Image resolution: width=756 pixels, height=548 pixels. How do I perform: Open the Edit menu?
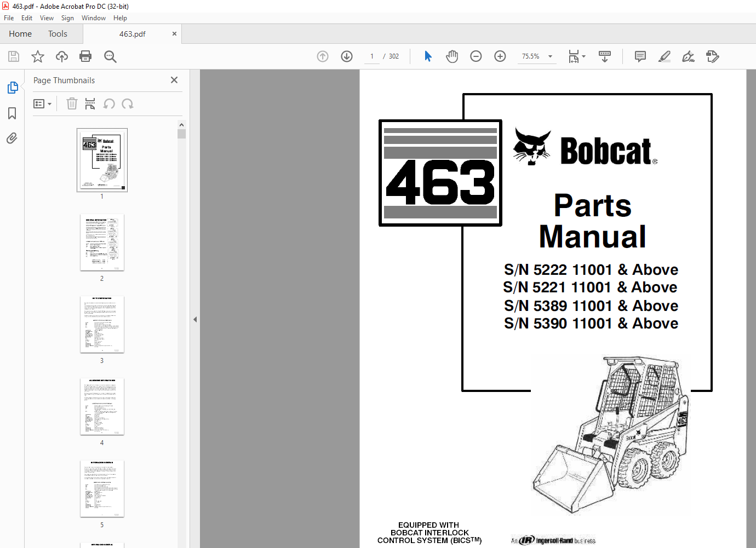point(27,18)
